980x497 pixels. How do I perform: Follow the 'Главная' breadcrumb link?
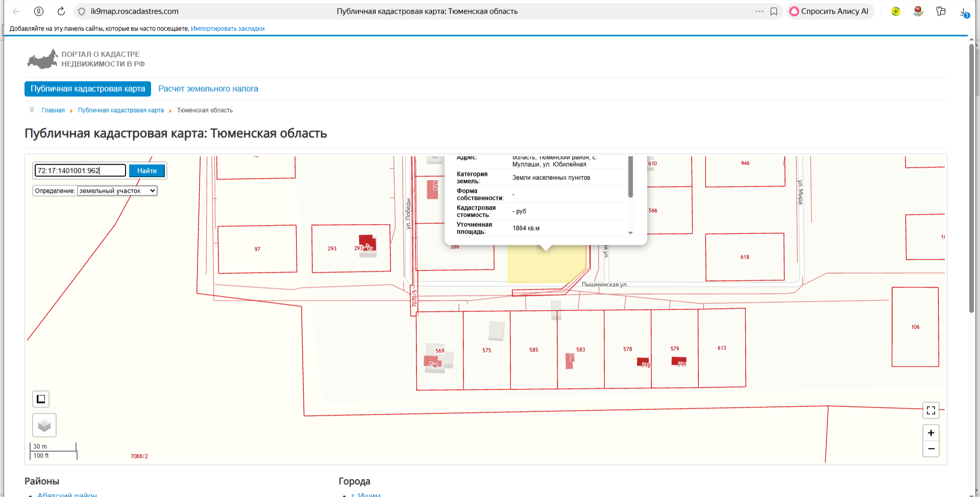(x=53, y=110)
